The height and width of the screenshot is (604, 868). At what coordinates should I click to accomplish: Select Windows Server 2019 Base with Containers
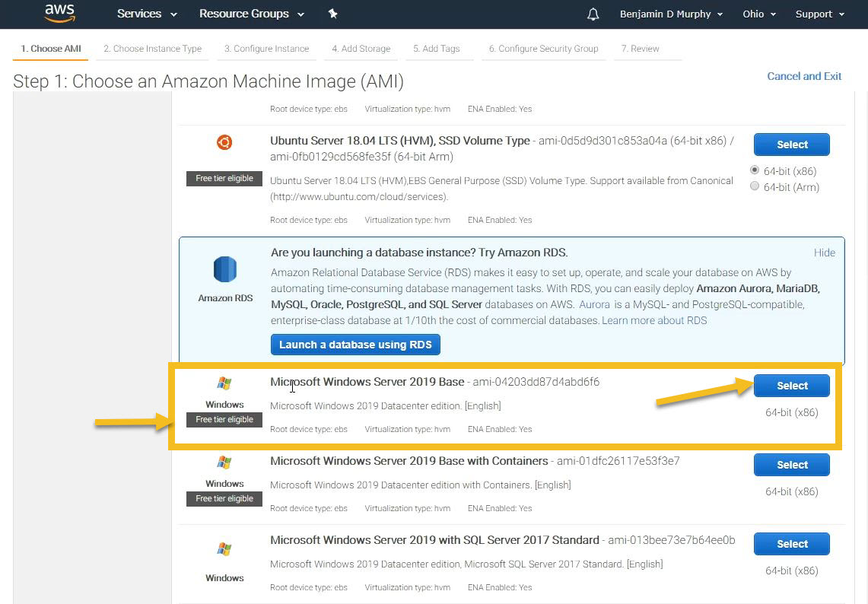[x=792, y=465]
